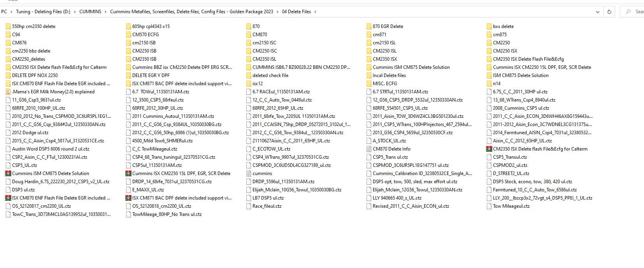
Task: Go to CUMMINS breadcrumb folder
Action: (90, 12)
